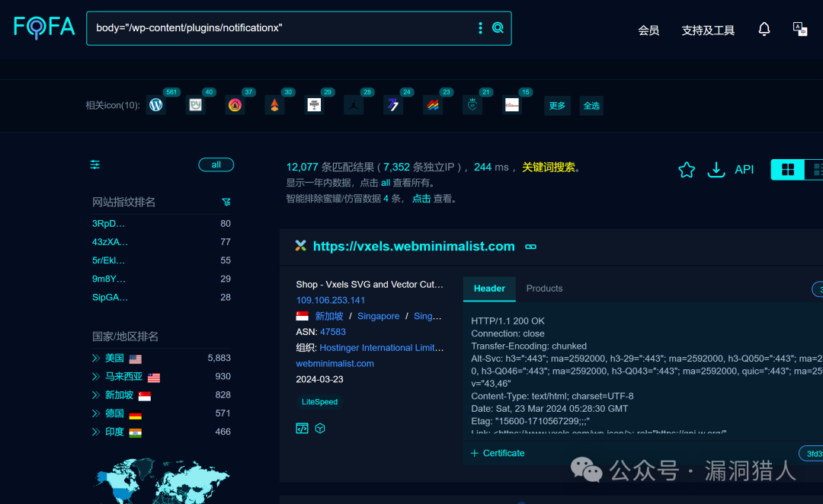Select the related icon with count 28
Screen dimensions: 823x504
click(x=354, y=105)
